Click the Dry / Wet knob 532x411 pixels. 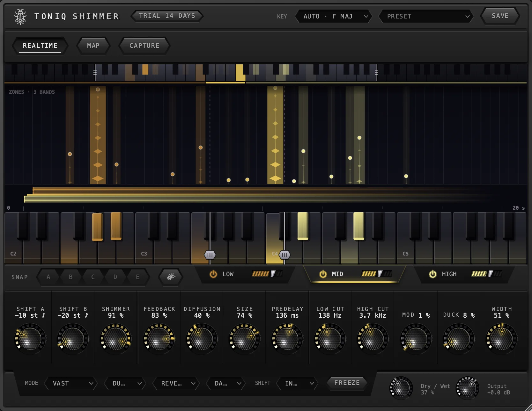click(401, 388)
